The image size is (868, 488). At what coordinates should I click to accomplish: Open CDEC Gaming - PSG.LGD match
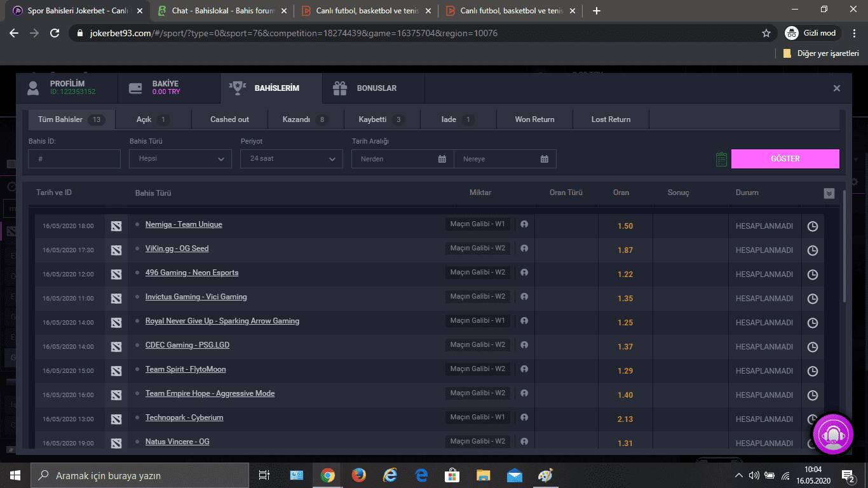[187, 345]
